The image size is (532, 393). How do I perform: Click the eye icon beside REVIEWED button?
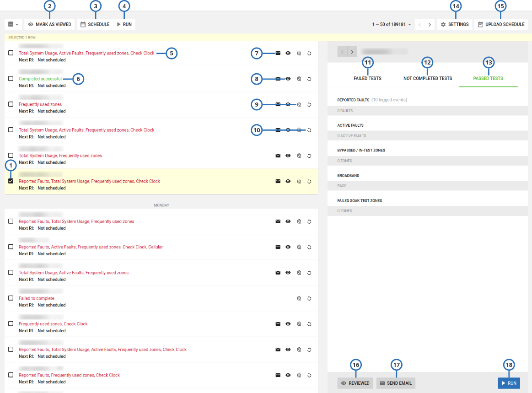point(343,383)
